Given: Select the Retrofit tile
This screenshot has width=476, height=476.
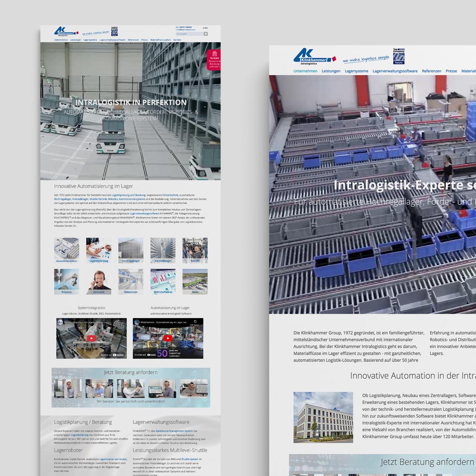Looking at the screenshot, I should click(x=195, y=250).
